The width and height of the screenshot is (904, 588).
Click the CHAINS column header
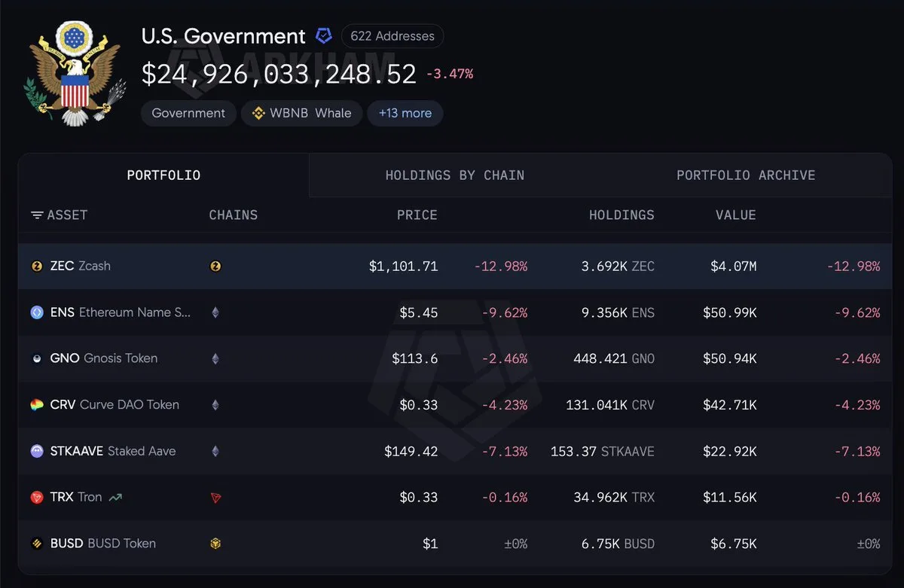[234, 215]
